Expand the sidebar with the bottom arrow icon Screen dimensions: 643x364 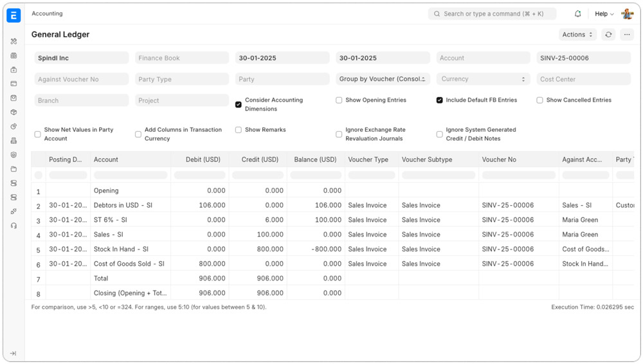13,353
